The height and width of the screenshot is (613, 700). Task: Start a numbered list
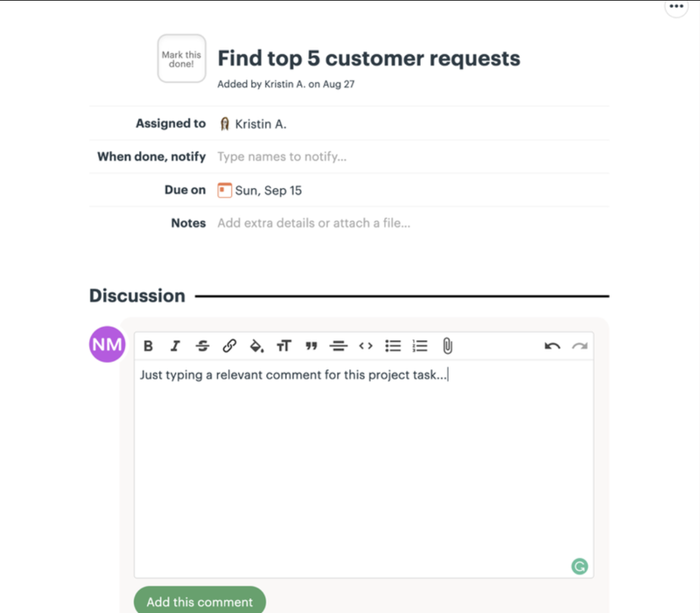420,345
